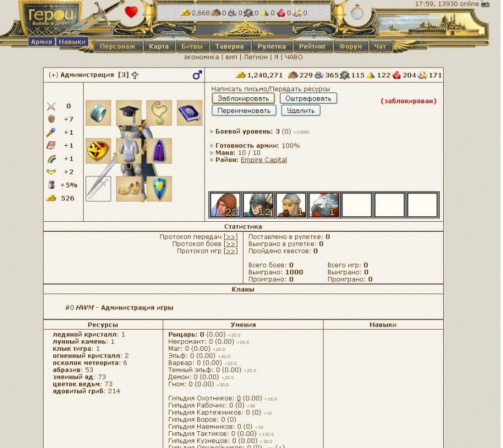Image resolution: width=503 pixels, height=448 pixels.
Task: Click the white shirt armor slot
Action: point(129,151)
